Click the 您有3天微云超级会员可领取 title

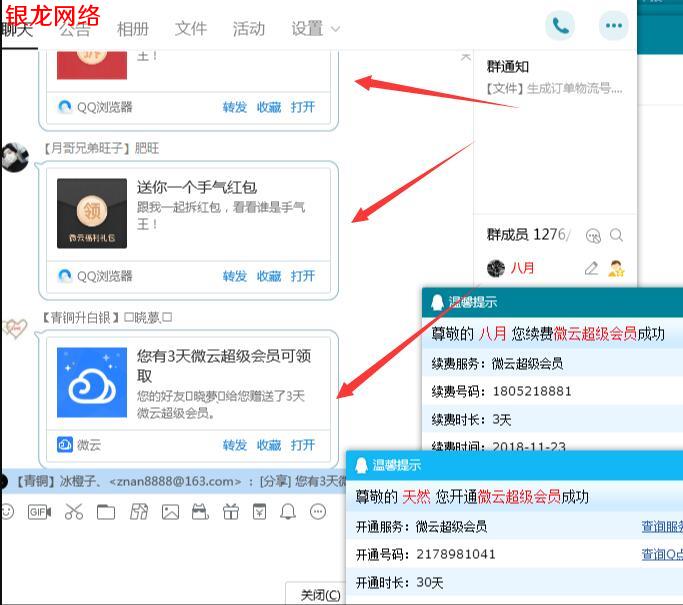pyautogui.click(x=224, y=365)
